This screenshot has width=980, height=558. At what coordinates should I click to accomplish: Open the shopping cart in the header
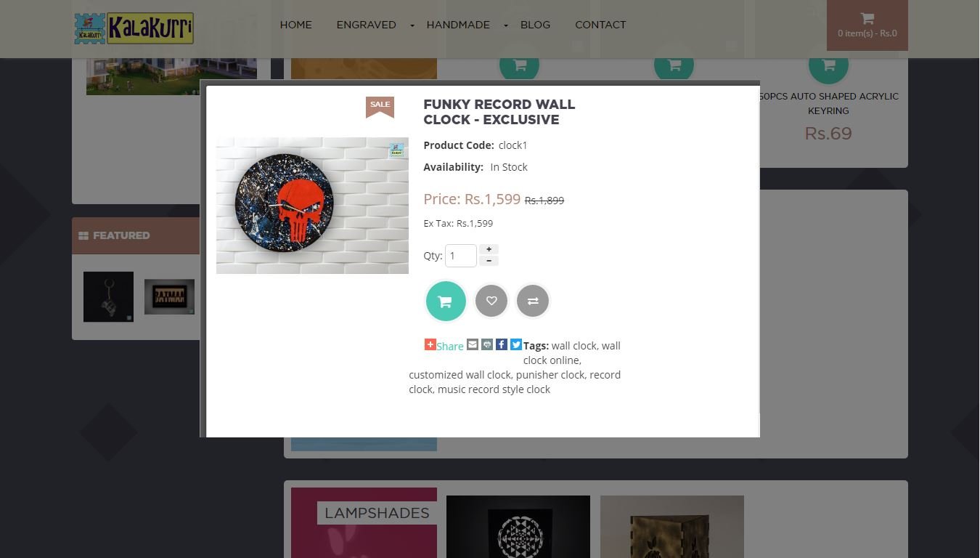[x=867, y=25]
